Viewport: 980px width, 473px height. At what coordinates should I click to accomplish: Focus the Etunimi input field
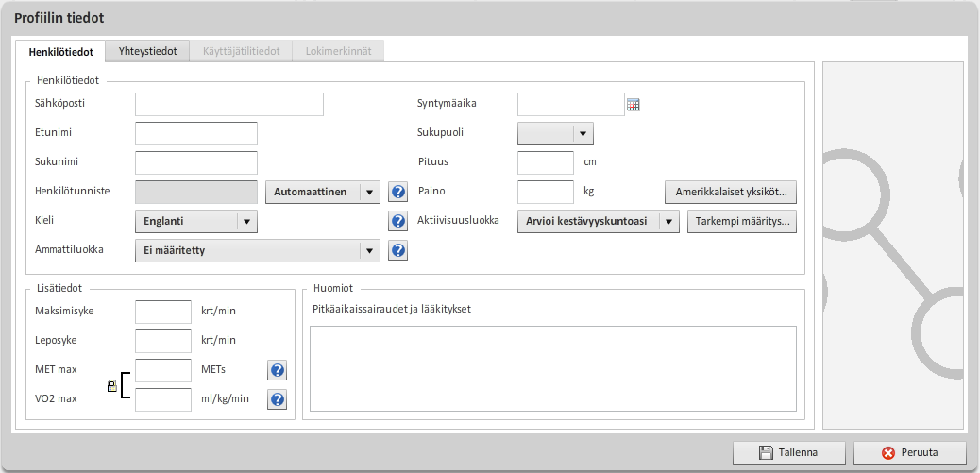[x=196, y=134]
